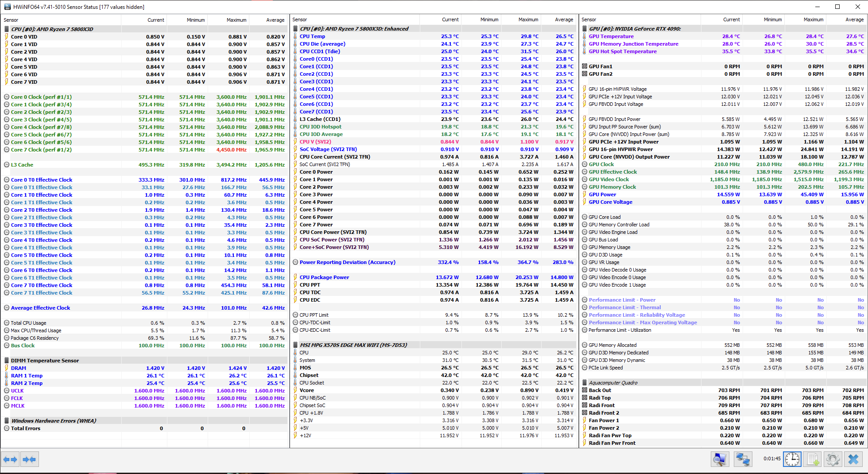This screenshot has height=474, width=868.
Task: Click the icon beside Performance Limit - Power
Action: (585, 300)
